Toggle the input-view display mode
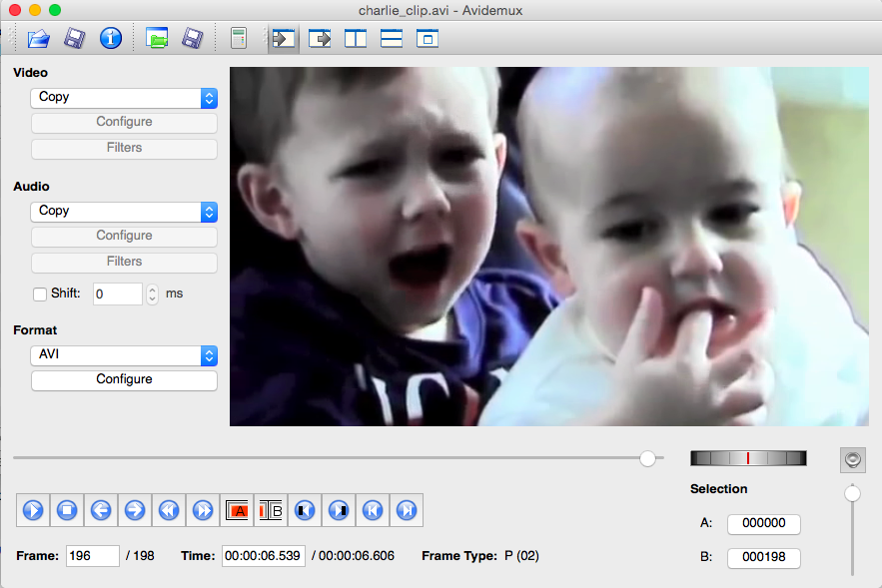The width and height of the screenshot is (882, 588). pyautogui.click(x=284, y=39)
